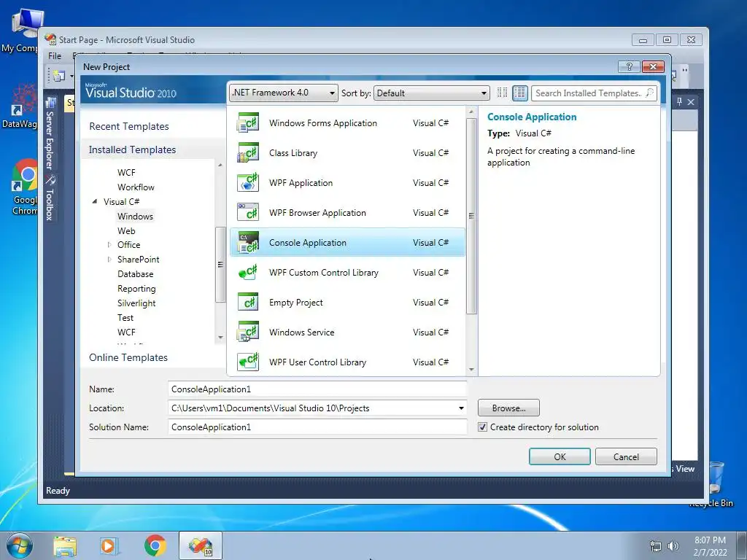Open the Location path dropdown
Screen dimensions: 747x560
(x=461, y=408)
